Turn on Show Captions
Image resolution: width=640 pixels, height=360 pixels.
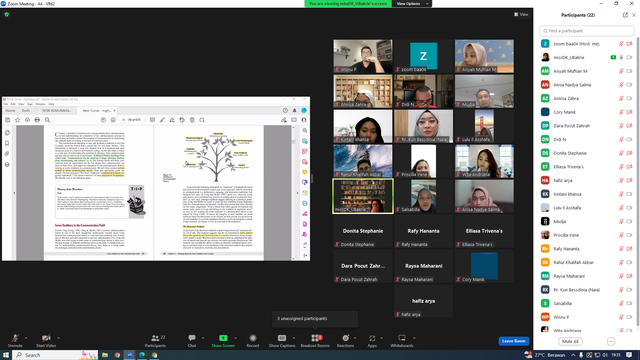click(282, 340)
